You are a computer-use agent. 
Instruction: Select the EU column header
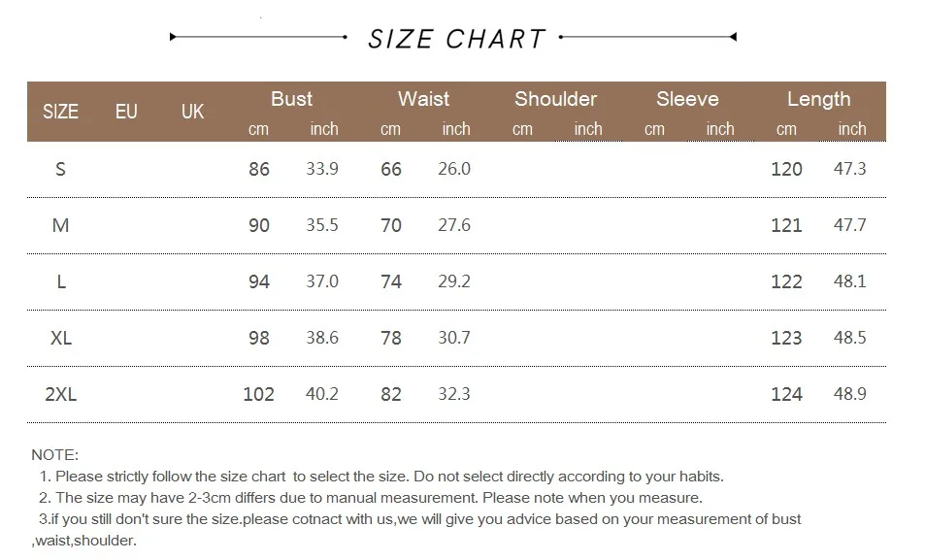click(x=126, y=112)
